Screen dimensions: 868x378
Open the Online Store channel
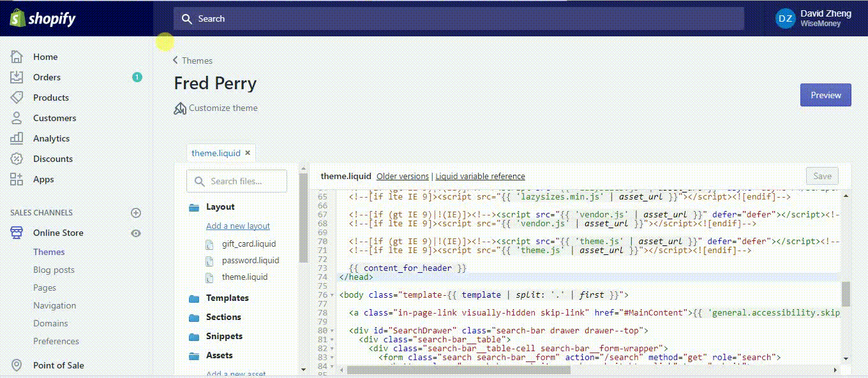click(x=58, y=233)
